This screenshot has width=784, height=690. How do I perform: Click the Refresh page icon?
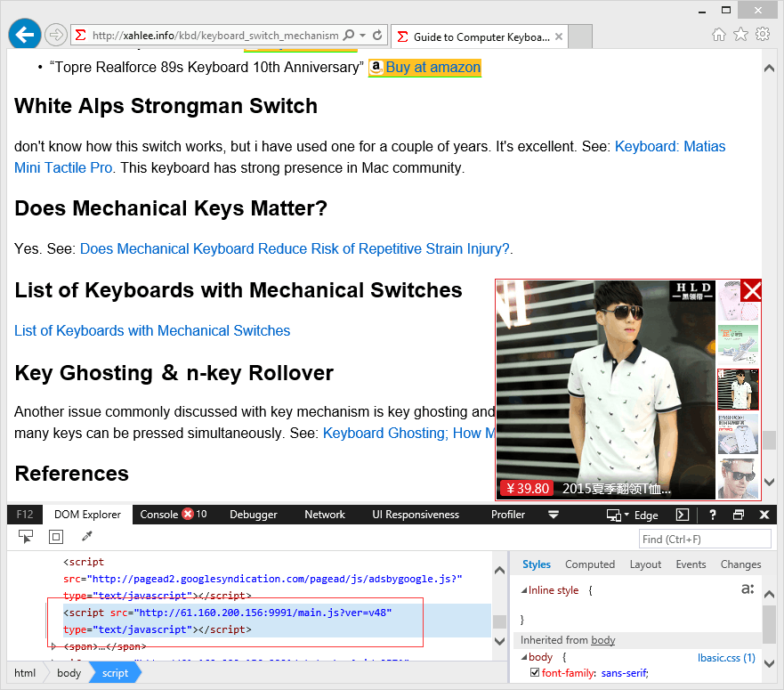(377, 35)
